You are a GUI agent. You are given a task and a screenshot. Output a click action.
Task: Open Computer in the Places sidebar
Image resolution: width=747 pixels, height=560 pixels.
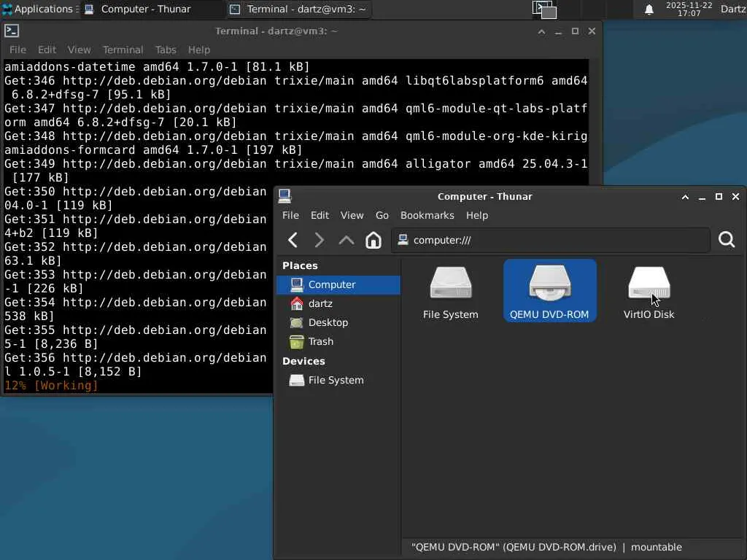click(x=338, y=285)
